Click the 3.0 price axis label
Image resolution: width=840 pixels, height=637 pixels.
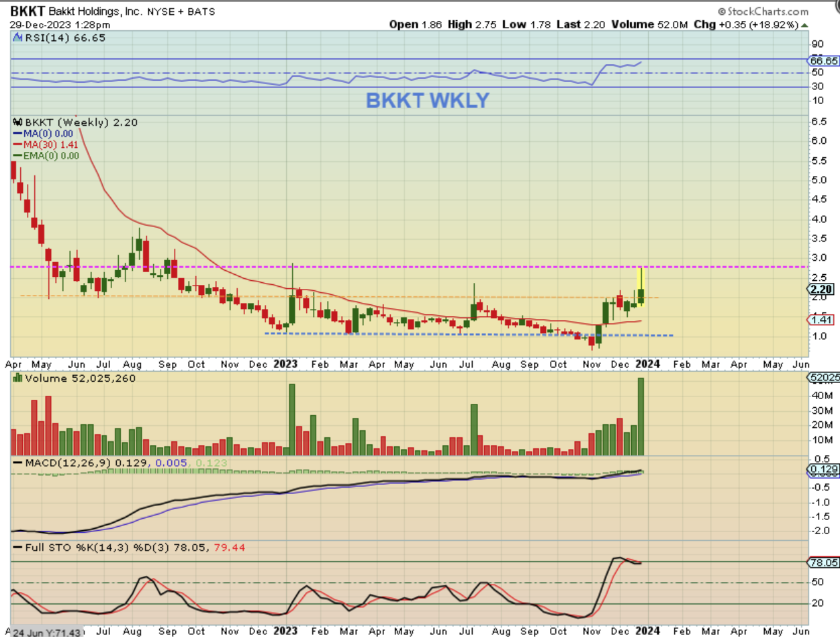coord(818,258)
